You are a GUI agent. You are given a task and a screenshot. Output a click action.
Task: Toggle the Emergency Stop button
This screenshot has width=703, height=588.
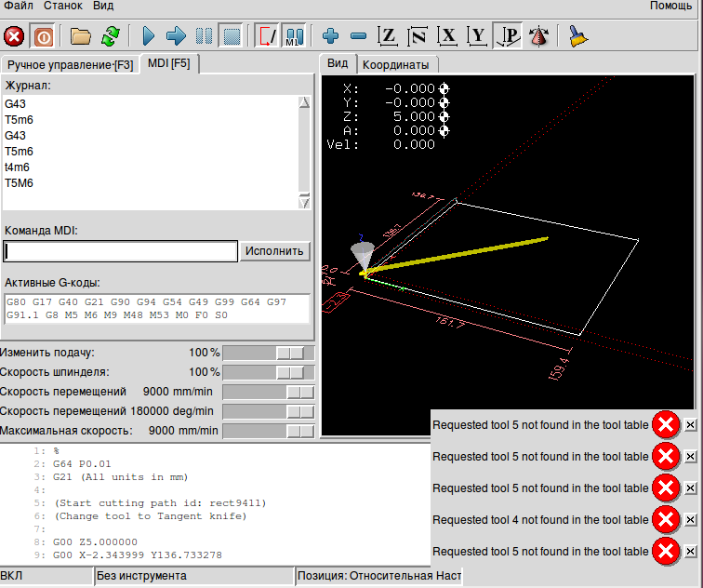point(15,36)
